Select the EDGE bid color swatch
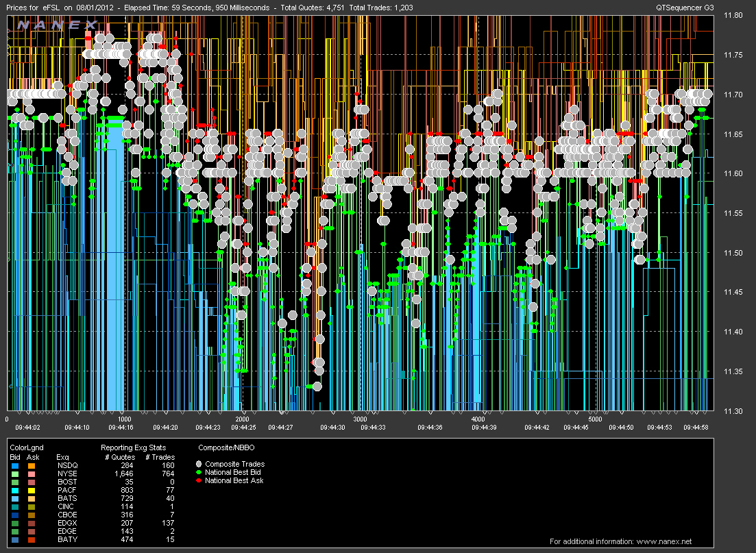Screen dimensions: 756x553 (x=15, y=531)
